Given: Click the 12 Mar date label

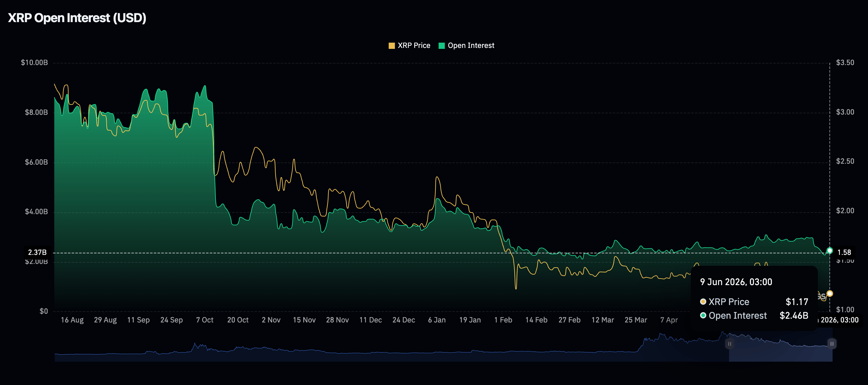Looking at the screenshot, I should point(603,320).
